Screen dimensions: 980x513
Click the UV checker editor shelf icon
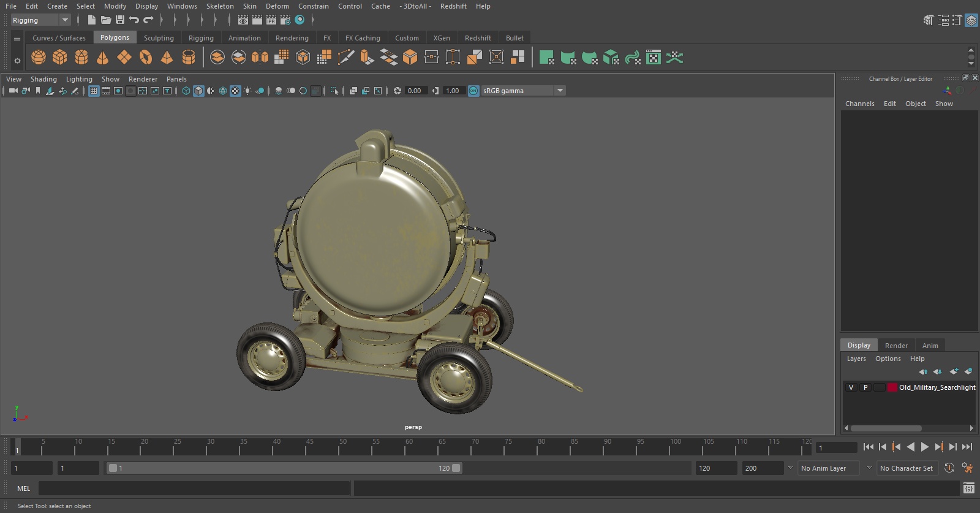coord(654,58)
